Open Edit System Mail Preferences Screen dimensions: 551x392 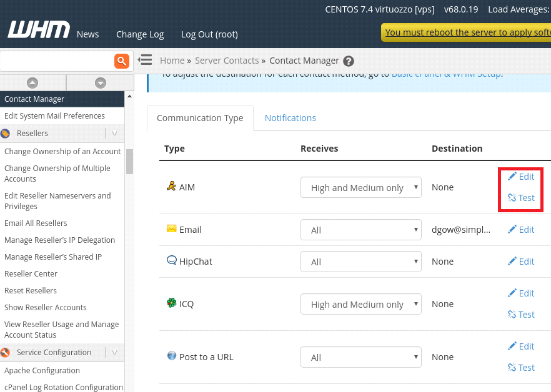pos(54,116)
